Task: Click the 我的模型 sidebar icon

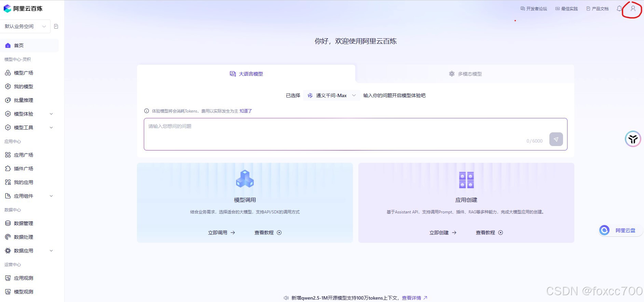Action: [x=8, y=87]
